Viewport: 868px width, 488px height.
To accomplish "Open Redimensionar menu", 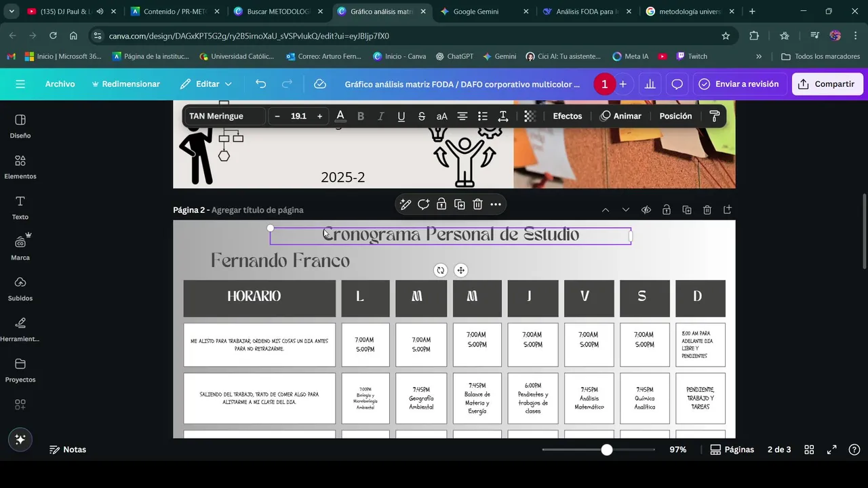I will point(125,84).
